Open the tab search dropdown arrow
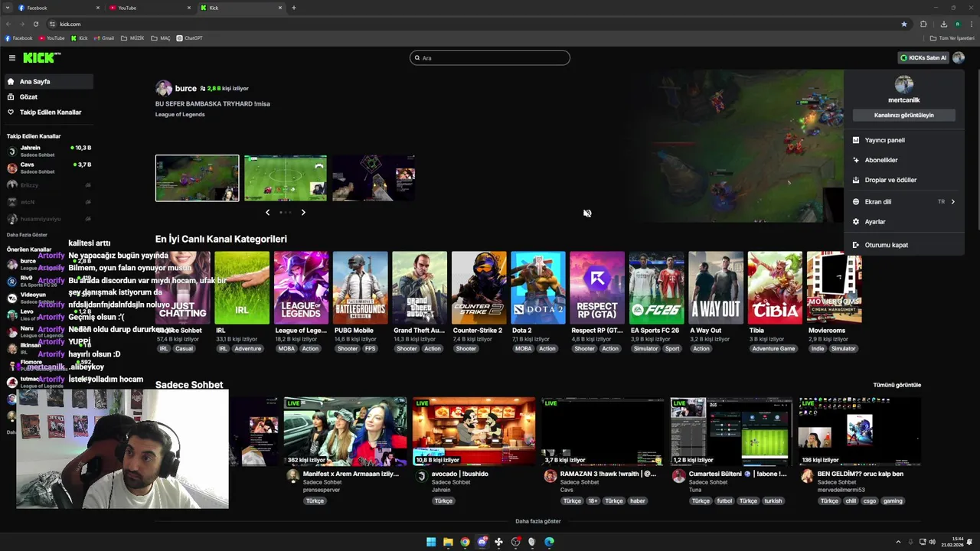The width and height of the screenshot is (980, 551). coord(8,8)
